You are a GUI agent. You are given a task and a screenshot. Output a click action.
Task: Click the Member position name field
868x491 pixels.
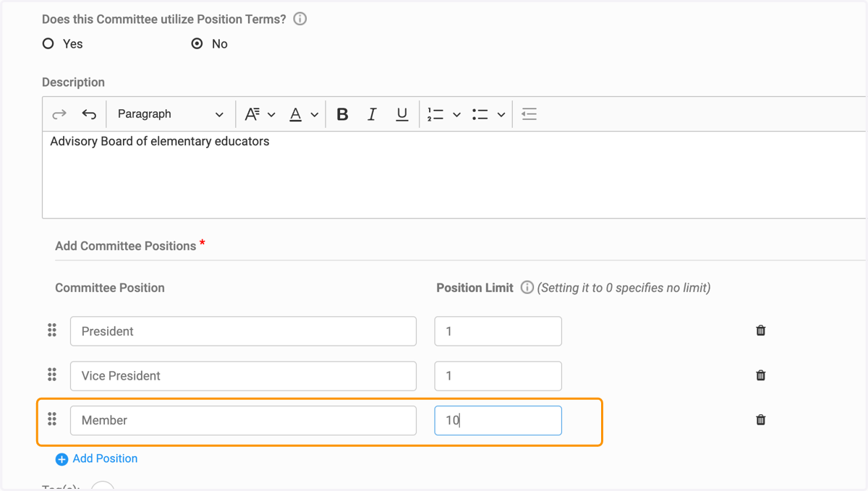click(x=243, y=420)
